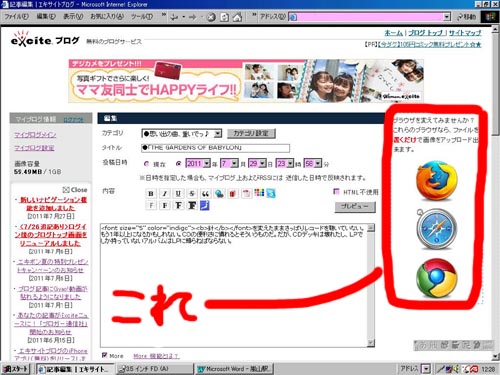Select the second font size F icon
The width and height of the screenshot is (500, 375).
(165, 205)
